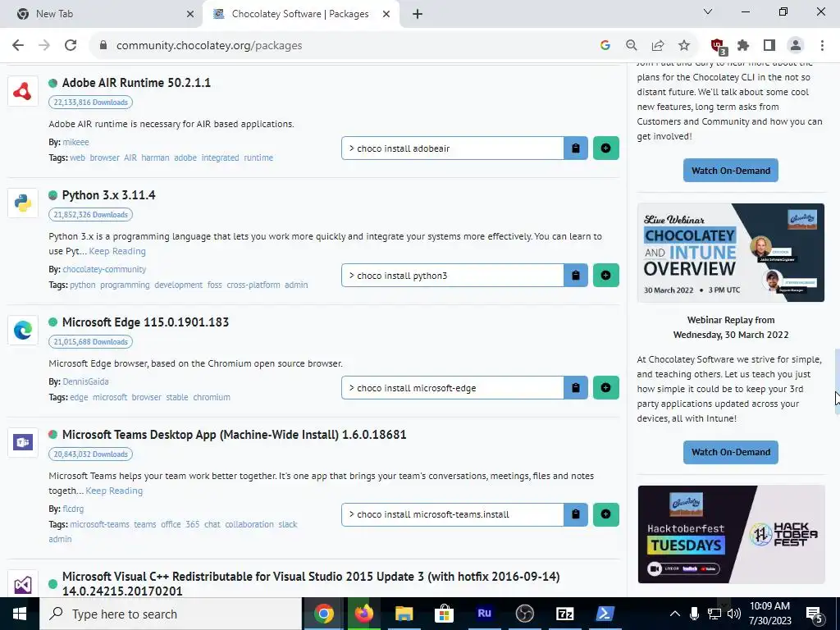Click Watch On-Demand under Intune webinar

point(731,452)
